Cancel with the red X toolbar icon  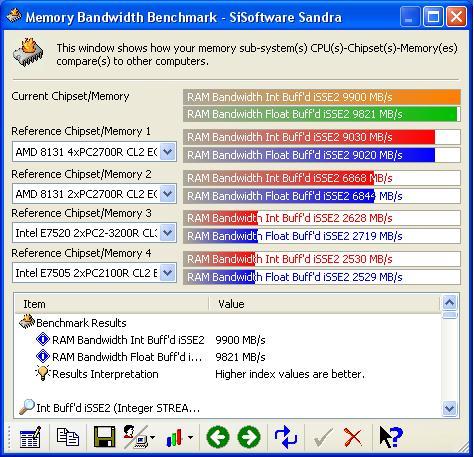tap(353, 437)
